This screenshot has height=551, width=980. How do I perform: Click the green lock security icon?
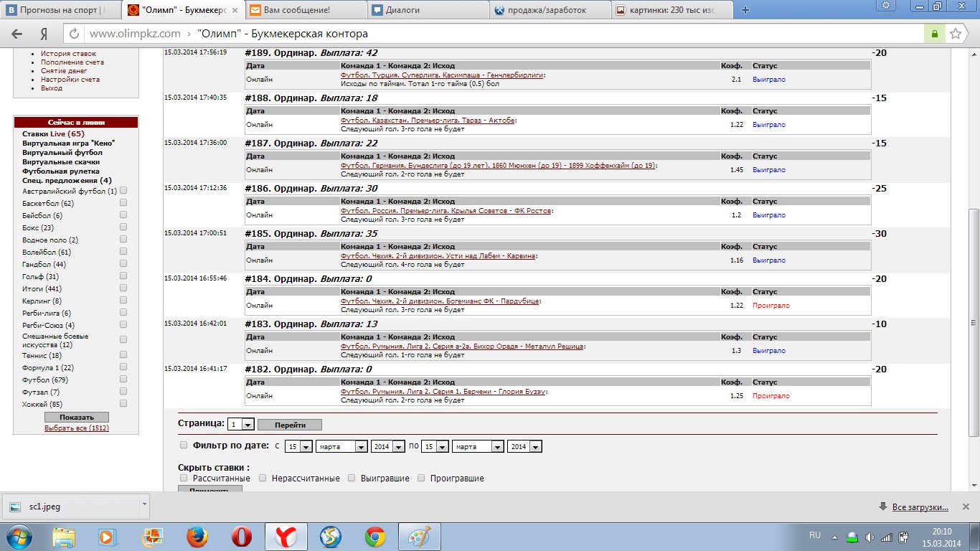934,34
